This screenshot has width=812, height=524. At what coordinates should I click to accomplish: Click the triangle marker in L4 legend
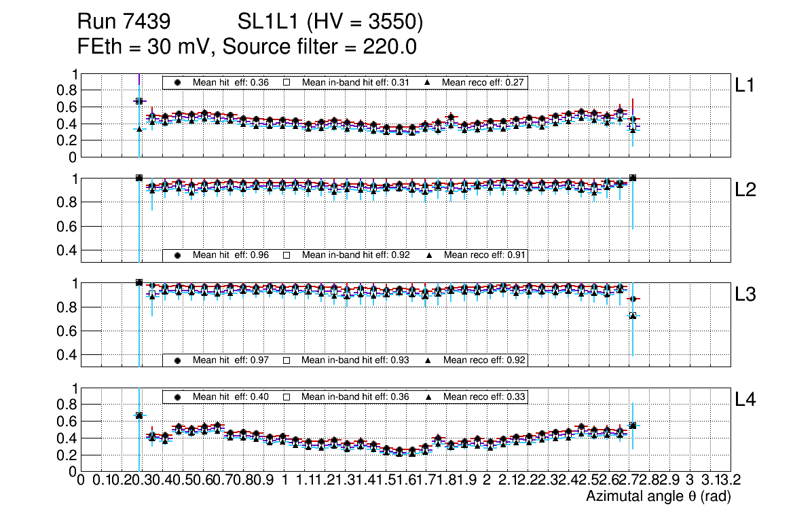428,396
